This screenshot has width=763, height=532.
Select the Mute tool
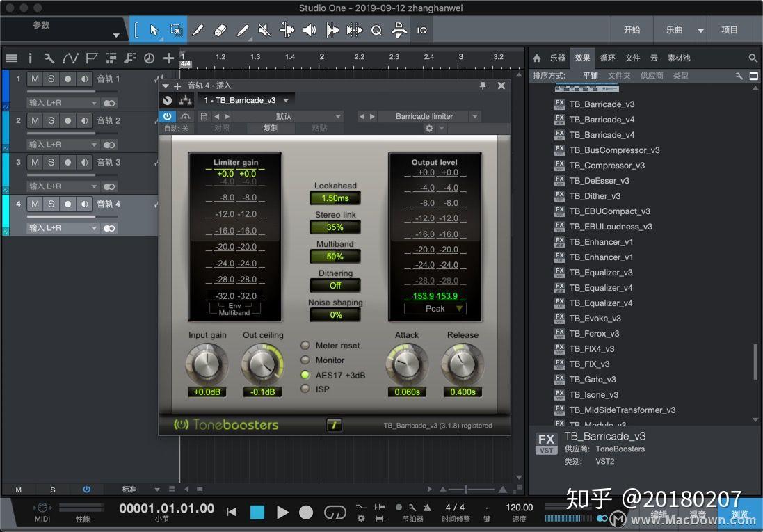coord(264,30)
